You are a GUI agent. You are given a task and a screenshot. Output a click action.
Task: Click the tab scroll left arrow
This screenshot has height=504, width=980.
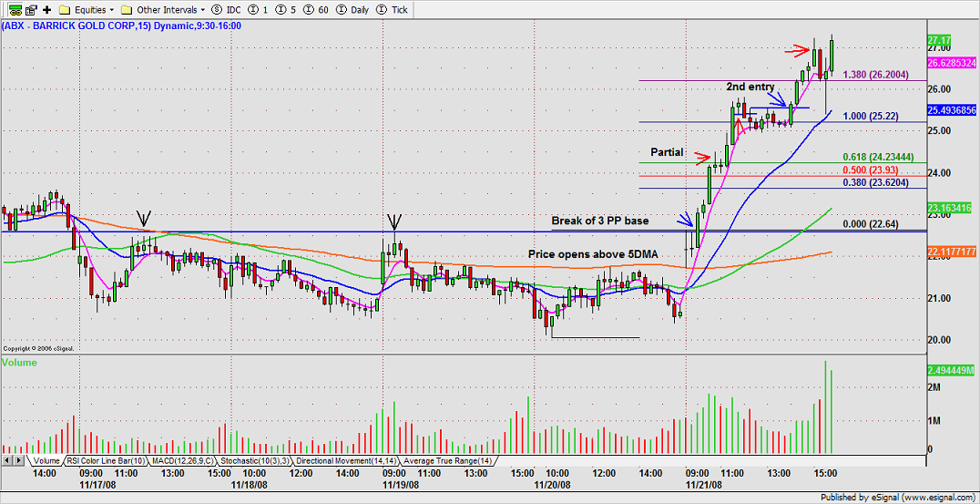pyautogui.click(x=8, y=461)
